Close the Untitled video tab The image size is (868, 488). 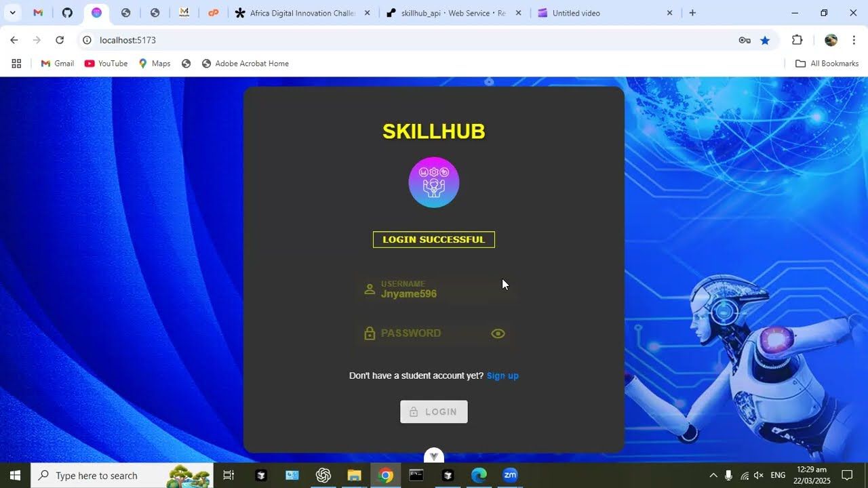[670, 13]
